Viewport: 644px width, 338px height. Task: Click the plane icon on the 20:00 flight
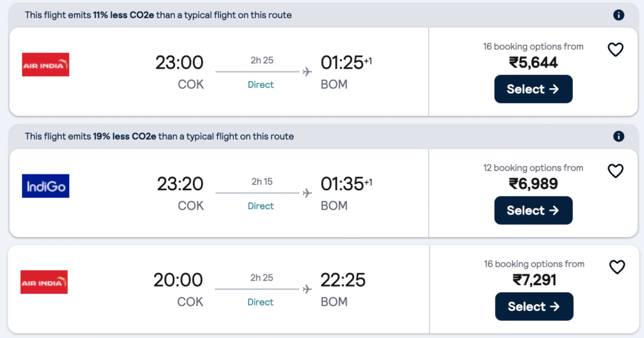click(x=307, y=290)
